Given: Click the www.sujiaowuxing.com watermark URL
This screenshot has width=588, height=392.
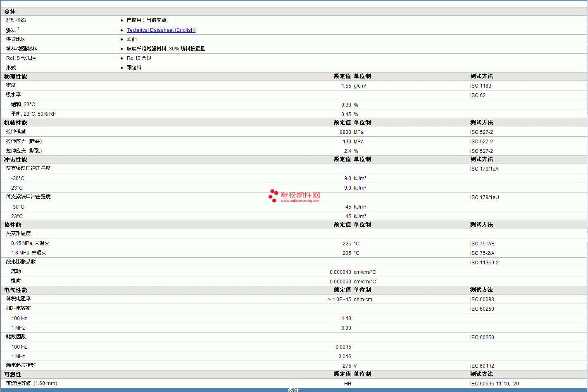Looking at the screenshot, I should click(300, 201).
